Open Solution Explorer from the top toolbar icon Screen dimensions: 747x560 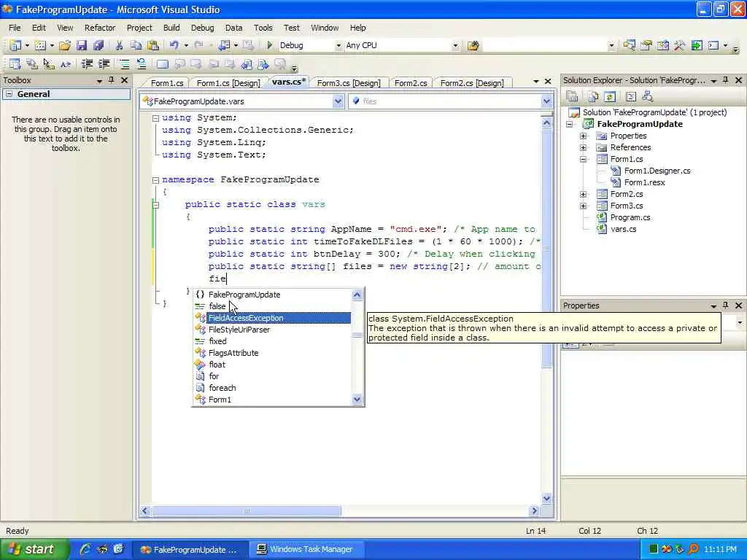point(629,45)
